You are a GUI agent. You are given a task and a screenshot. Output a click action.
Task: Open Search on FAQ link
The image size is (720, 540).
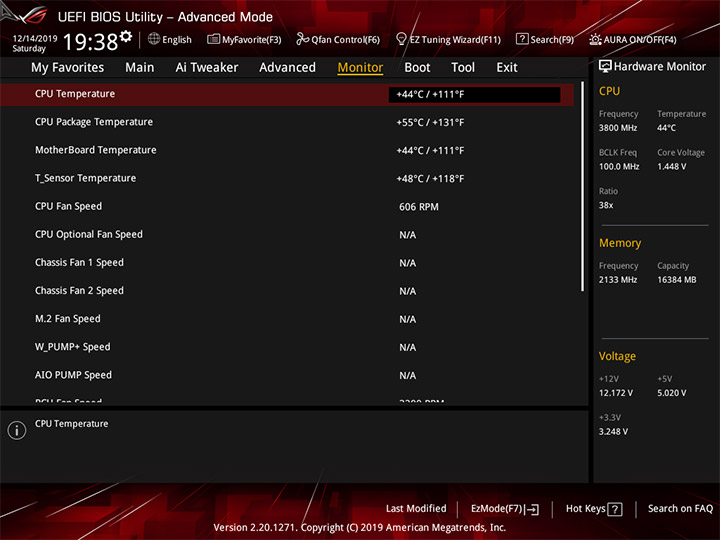[x=680, y=508]
